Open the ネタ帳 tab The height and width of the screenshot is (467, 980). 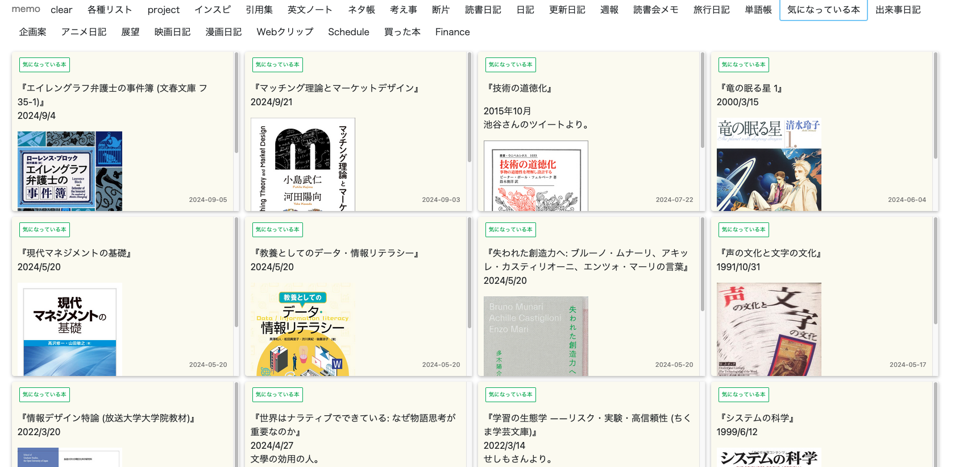pos(362,10)
